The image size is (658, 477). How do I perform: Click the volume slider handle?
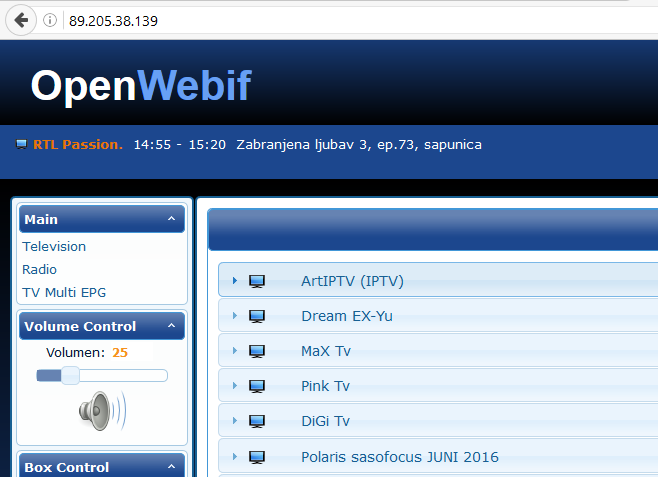tap(70, 375)
